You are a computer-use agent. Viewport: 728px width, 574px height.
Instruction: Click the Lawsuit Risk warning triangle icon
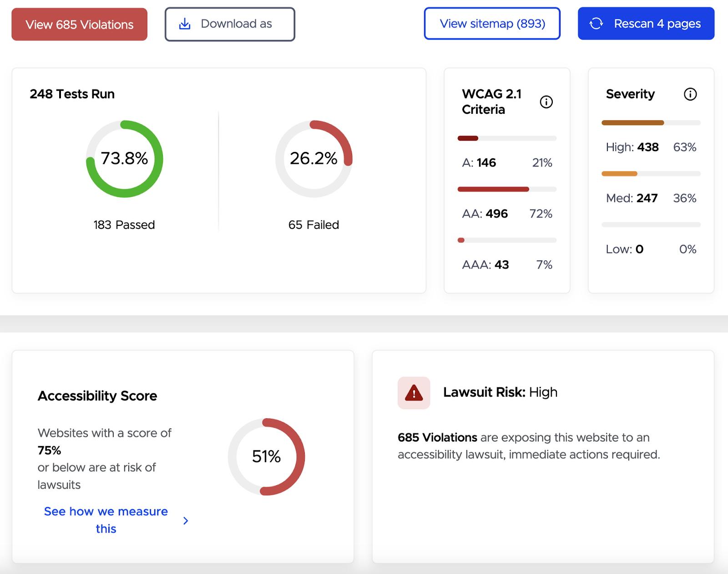(x=413, y=392)
